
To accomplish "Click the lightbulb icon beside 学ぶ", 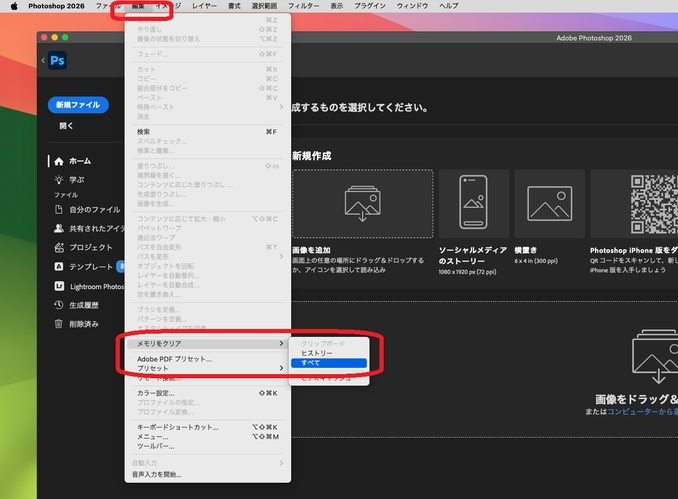I will point(59,180).
